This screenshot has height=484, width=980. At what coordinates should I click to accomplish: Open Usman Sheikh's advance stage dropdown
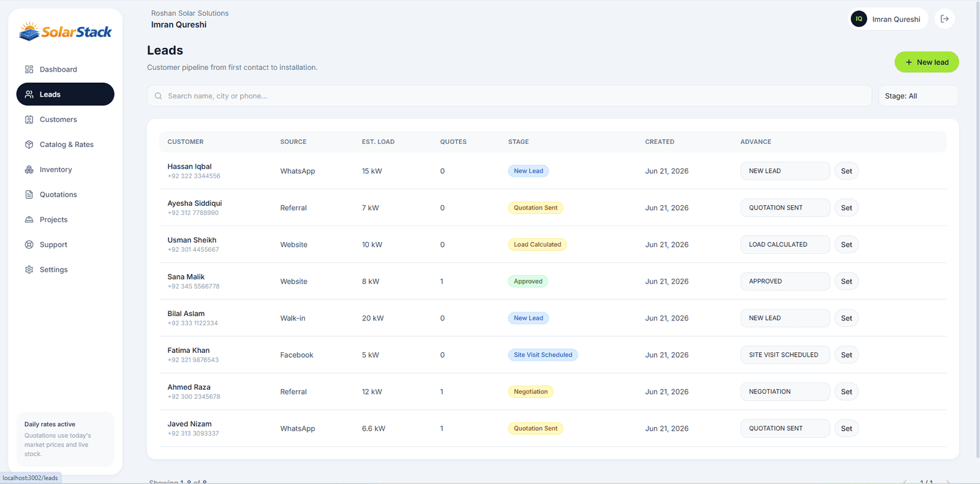point(785,244)
